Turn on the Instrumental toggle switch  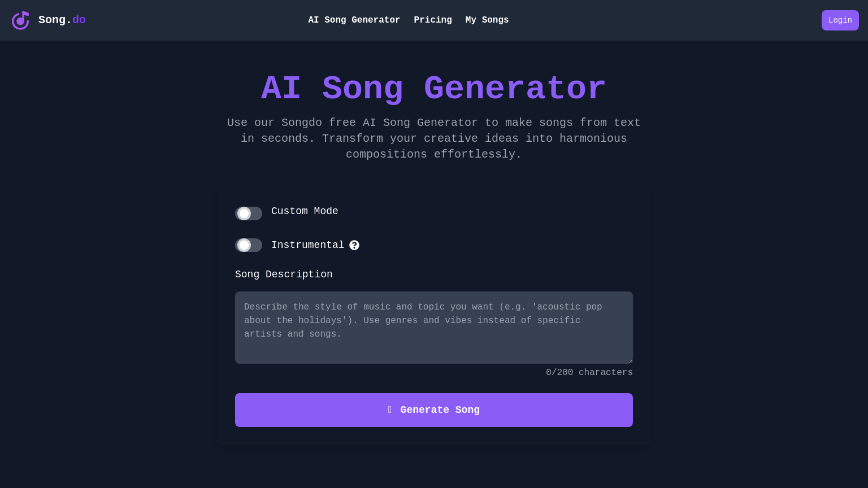pos(249,245)
